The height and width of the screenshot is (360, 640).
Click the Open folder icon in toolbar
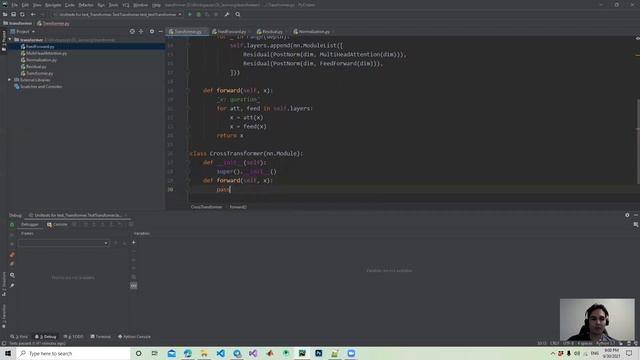click(x=5, y=14)
